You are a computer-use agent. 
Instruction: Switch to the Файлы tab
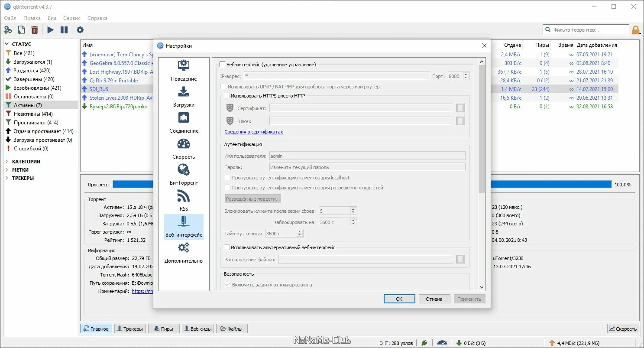232,329
